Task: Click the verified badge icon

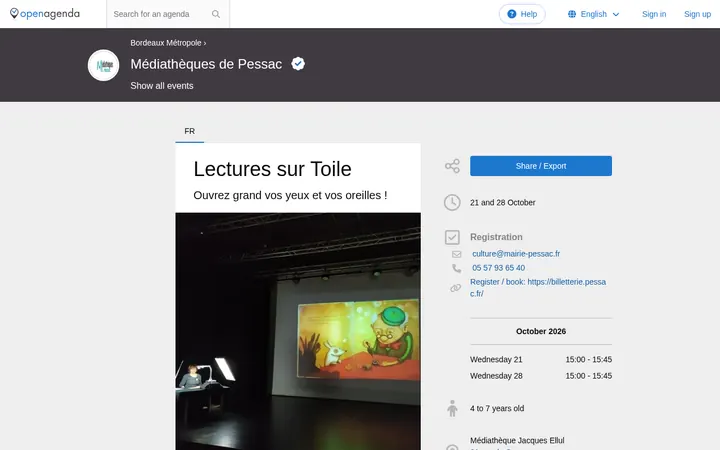Action: tap(298, 64)
